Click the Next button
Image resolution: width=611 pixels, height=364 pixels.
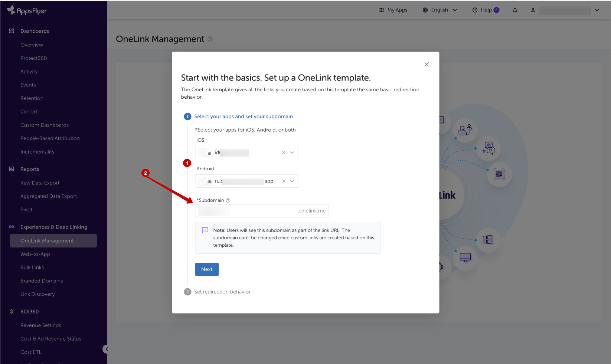(207, 269)
